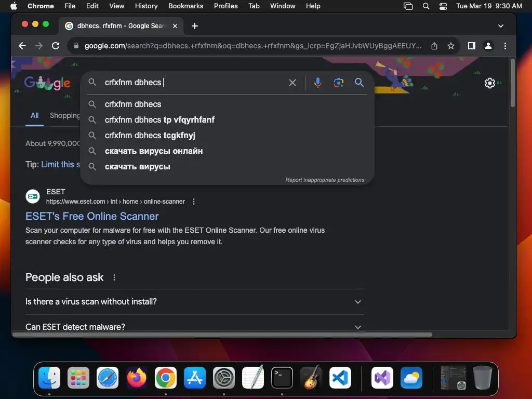Click the address bar URL
The width and height of the screenshot is (532, 399).
click(x=253, y=46)
